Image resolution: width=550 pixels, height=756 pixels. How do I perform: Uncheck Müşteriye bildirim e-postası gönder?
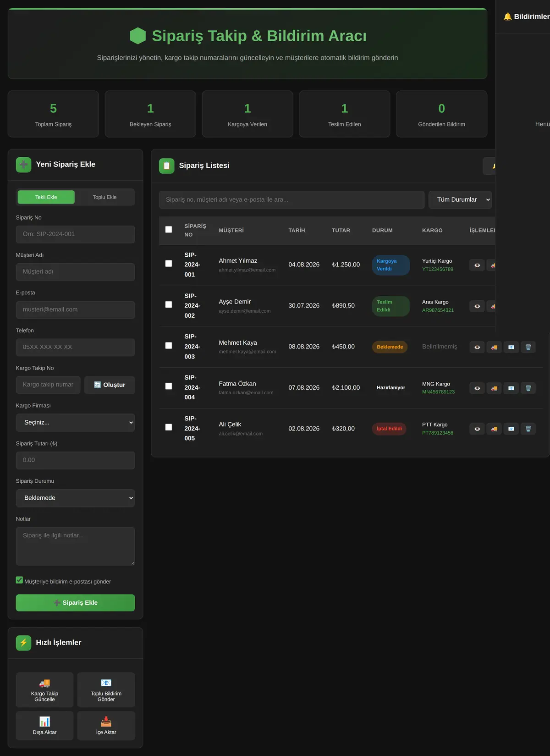[x=19, y=580]
